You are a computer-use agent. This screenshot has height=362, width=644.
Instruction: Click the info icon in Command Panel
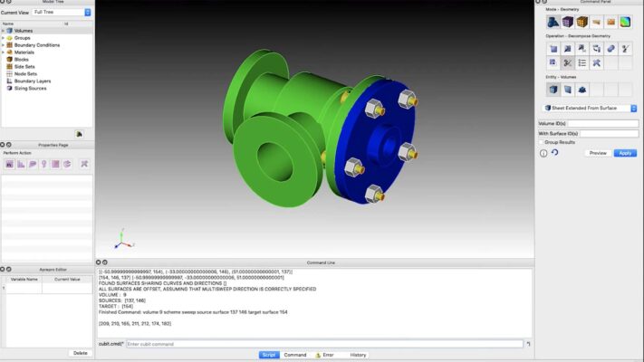543,153
